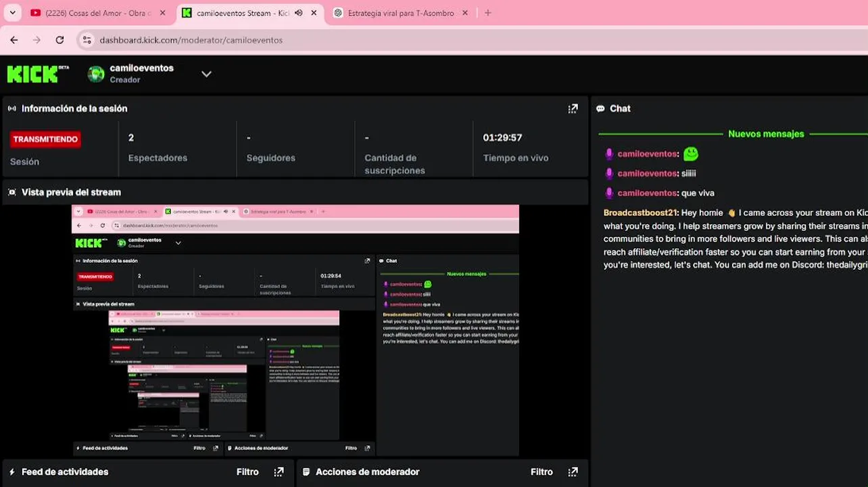Image resolution: width=868 pixels, height=487 pixels.
Task: Click the Tiempo en vivo label
Action: point(516,158)
